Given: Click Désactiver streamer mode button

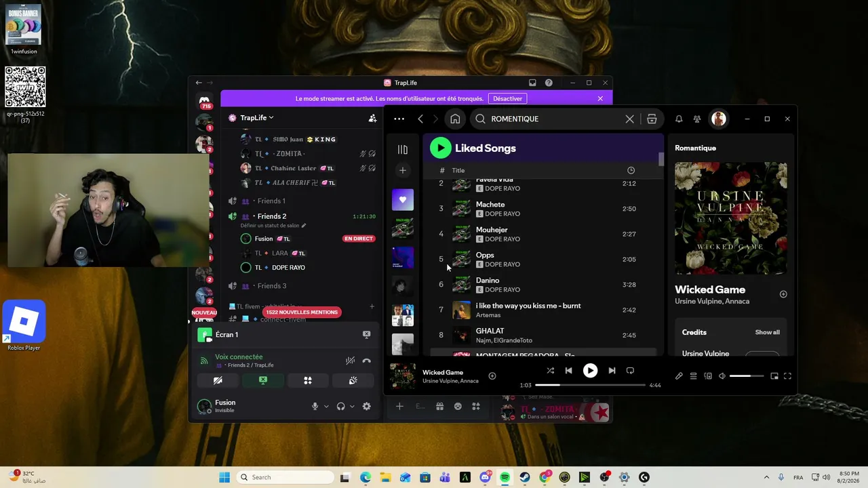Looking at the screenshot, I should coord(507,98).
